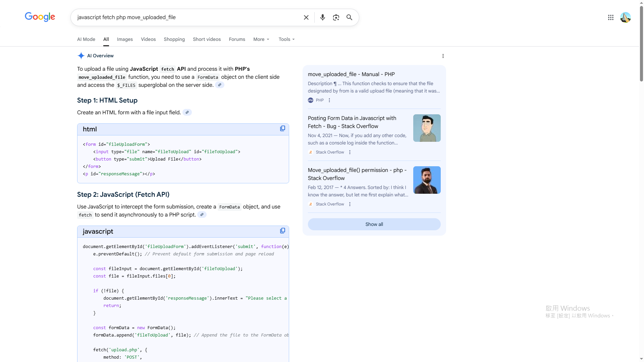Viewport: 644px width, 362px height.
Task: Copy the html code block
Action: [282, 129]
